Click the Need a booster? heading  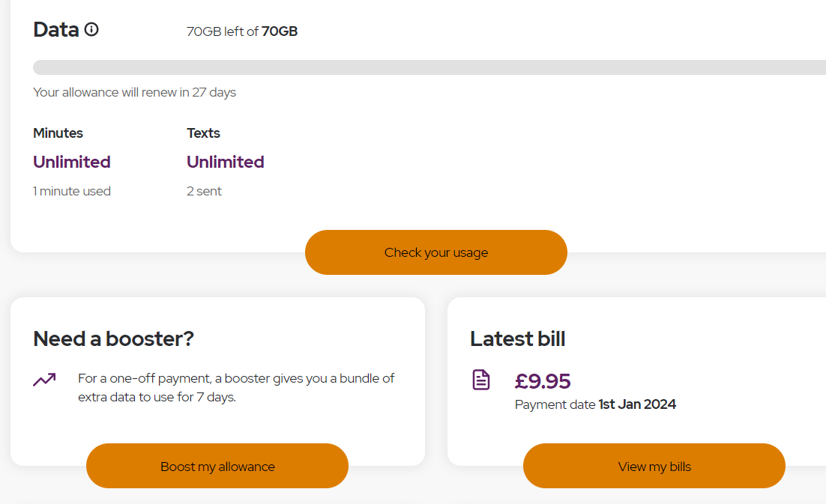(x=114, y=339)
